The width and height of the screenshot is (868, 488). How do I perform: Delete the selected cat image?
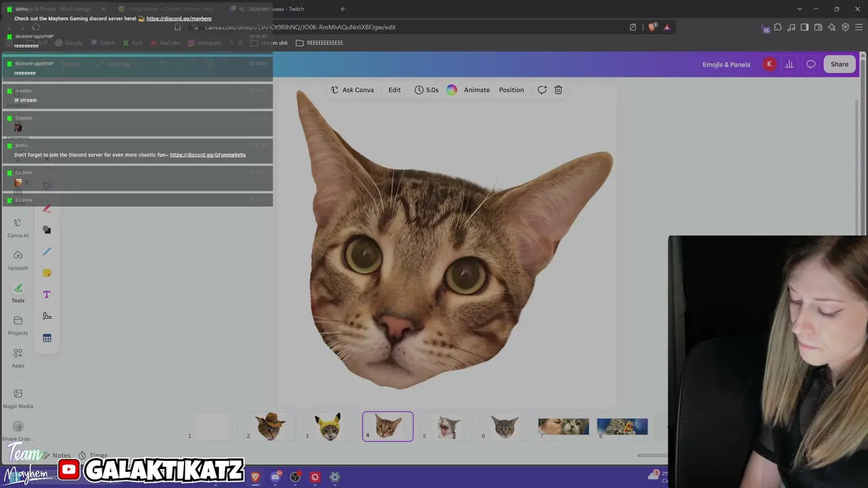point(558,89)
